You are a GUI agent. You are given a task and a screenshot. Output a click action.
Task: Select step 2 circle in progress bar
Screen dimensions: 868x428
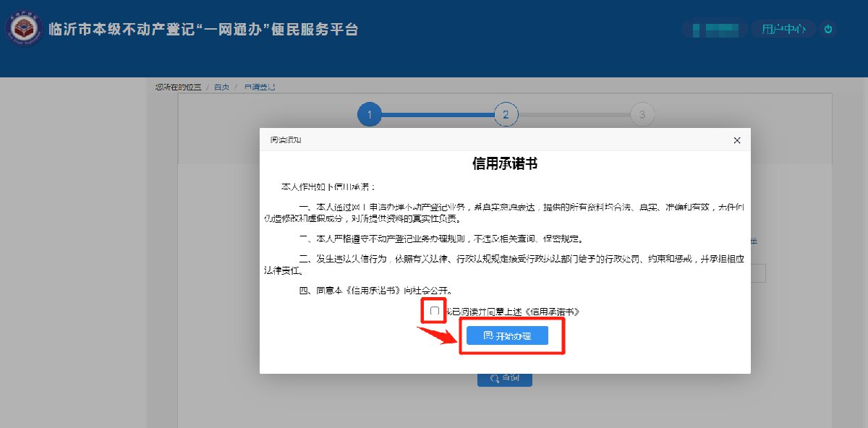(x=506, y=114)
